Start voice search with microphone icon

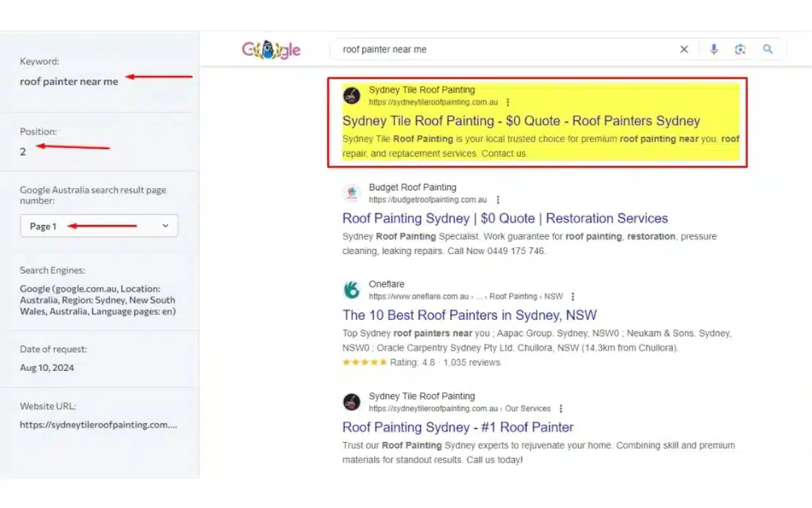click(714, 50)
